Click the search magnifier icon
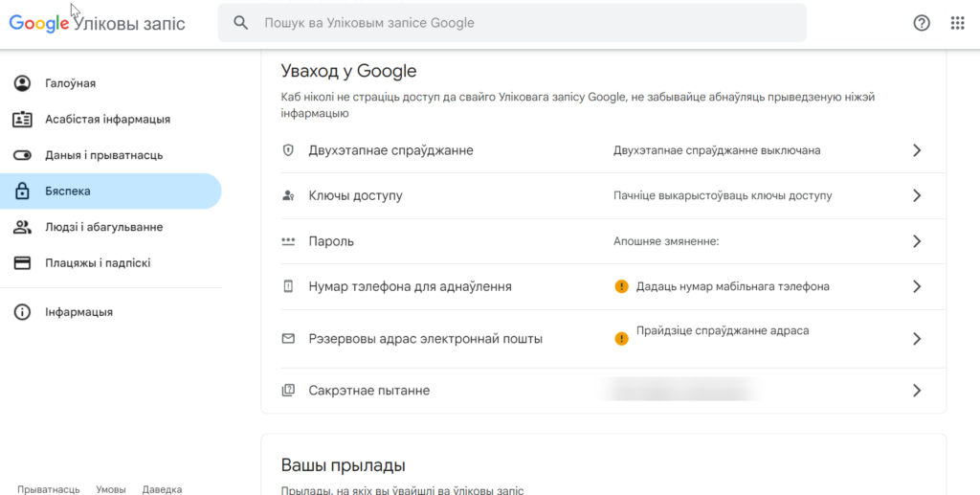Screen dimensions: 980x495 (240, 23)
